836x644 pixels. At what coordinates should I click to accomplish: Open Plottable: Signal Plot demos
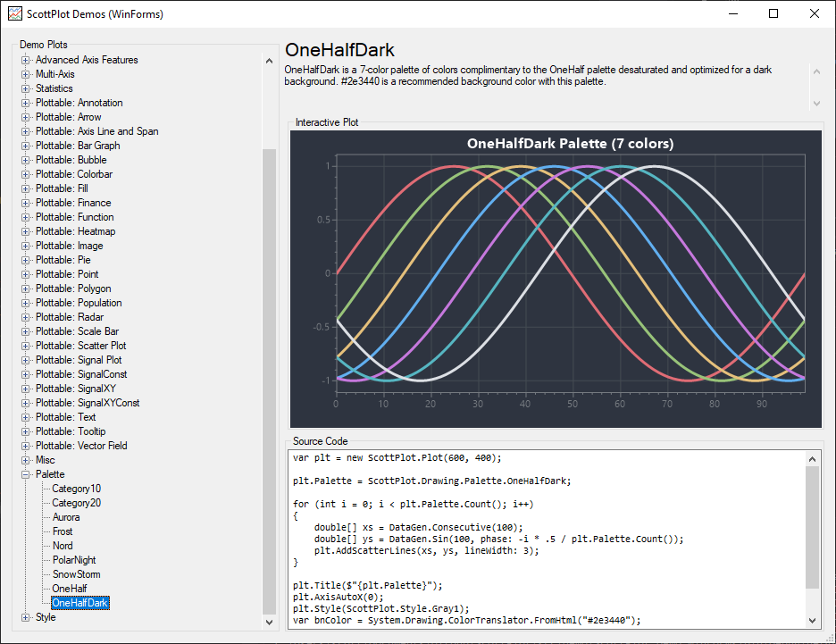[79, 360]
